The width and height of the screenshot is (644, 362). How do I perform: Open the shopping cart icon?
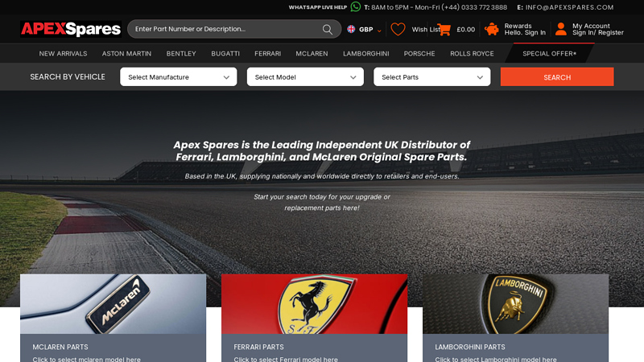pyautogui.click(x=444, y=29)
